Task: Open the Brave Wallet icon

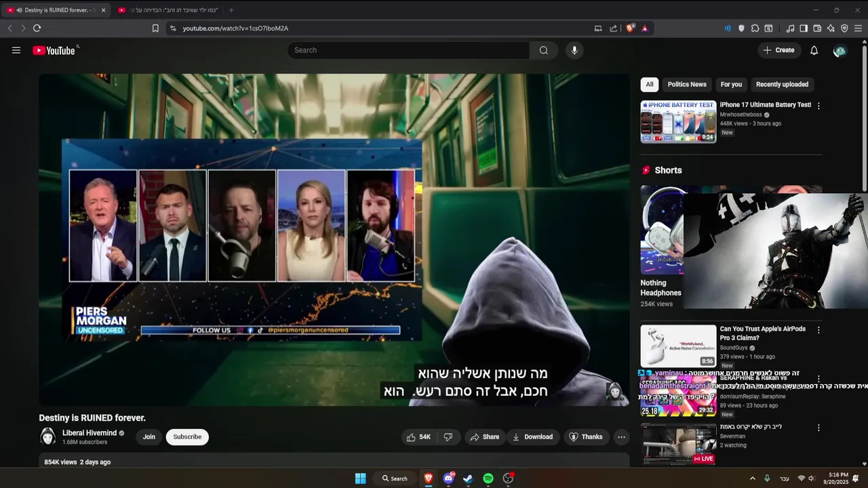Action: [x=817, y=28]
